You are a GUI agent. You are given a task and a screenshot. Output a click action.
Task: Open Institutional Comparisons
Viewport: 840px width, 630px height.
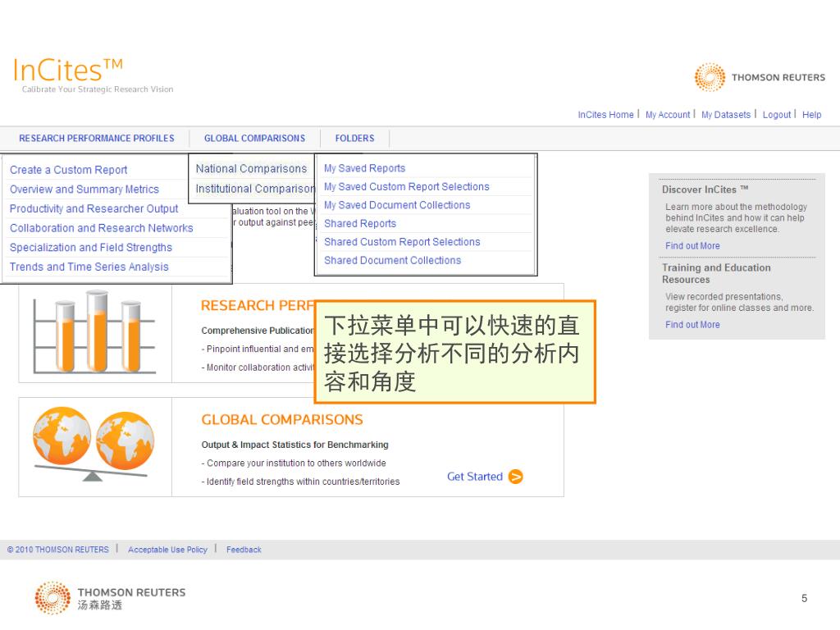point(255,189)
